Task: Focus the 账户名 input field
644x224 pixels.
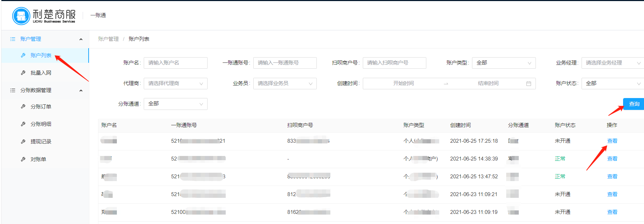Action: [175, 63]
